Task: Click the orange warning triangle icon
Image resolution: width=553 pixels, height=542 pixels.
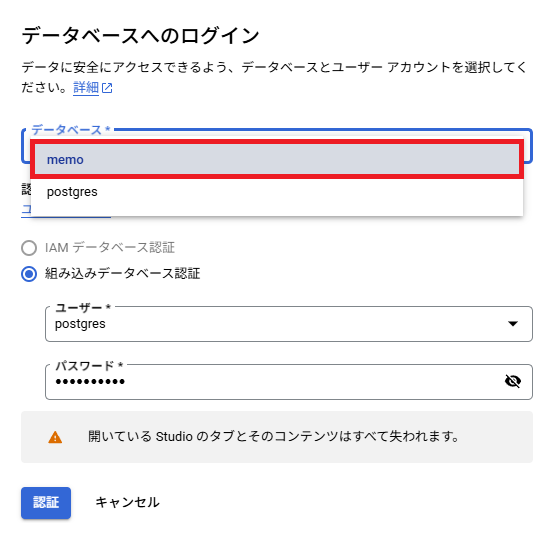Action: click(x=55, y=437)
